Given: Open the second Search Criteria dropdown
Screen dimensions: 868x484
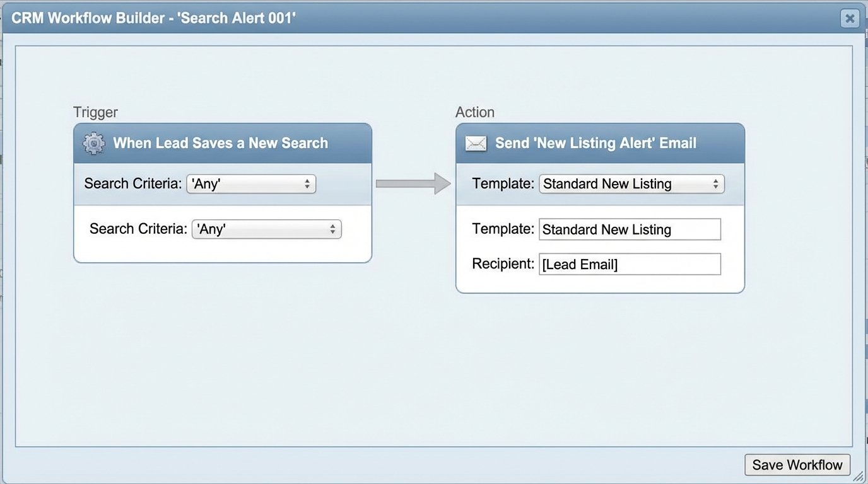Looking at the screenshot, I should tap(266, 229).
